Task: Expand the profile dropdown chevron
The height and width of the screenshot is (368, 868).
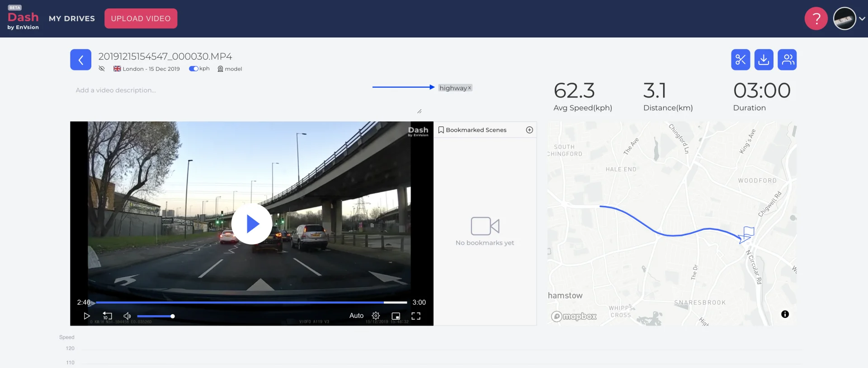Action: coord(862,19)
